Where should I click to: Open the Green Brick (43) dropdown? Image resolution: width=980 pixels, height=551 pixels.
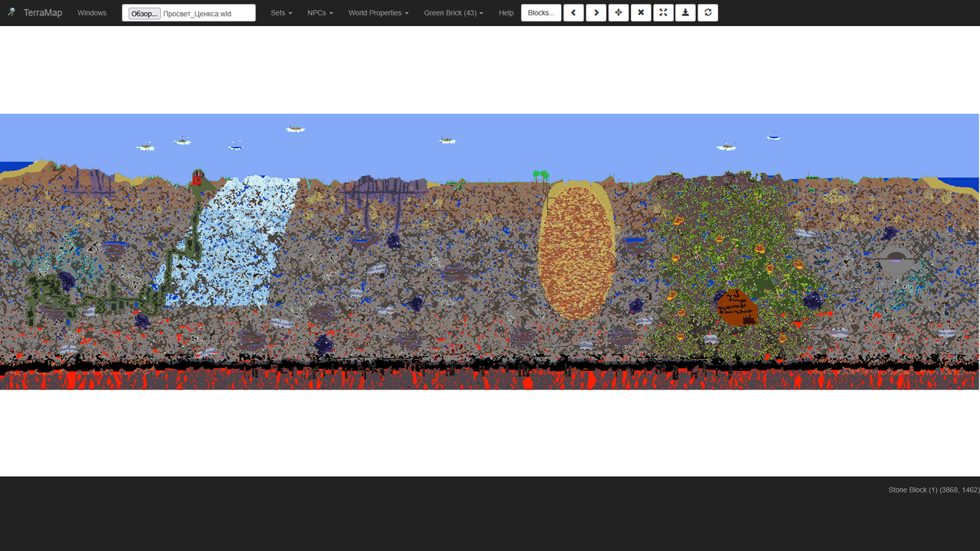(453, 13)
